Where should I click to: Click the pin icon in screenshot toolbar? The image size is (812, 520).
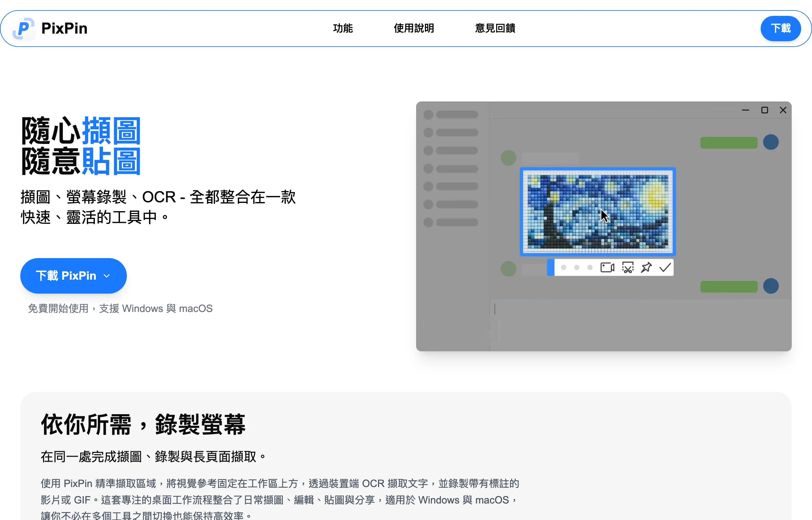click(x=646, y=267)
